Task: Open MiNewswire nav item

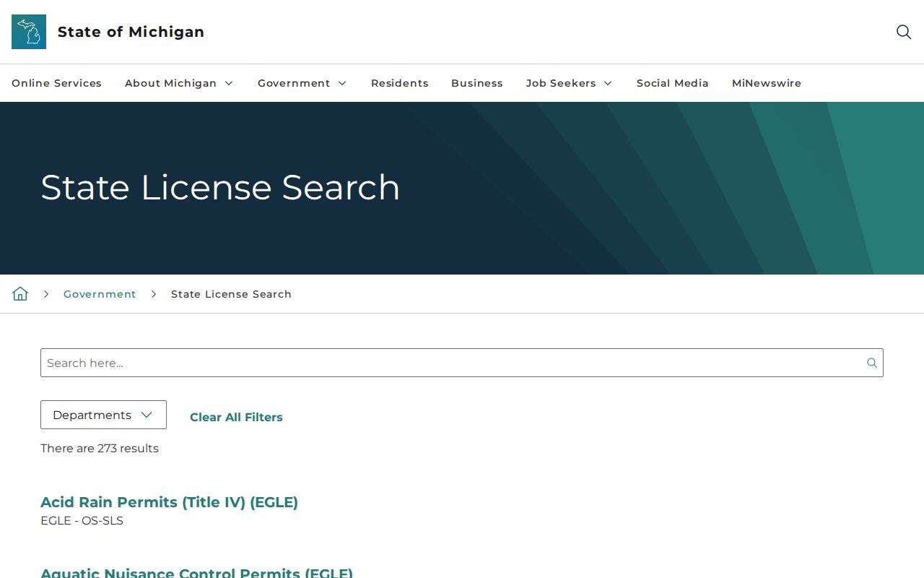Action: click(x=767, y=83)
